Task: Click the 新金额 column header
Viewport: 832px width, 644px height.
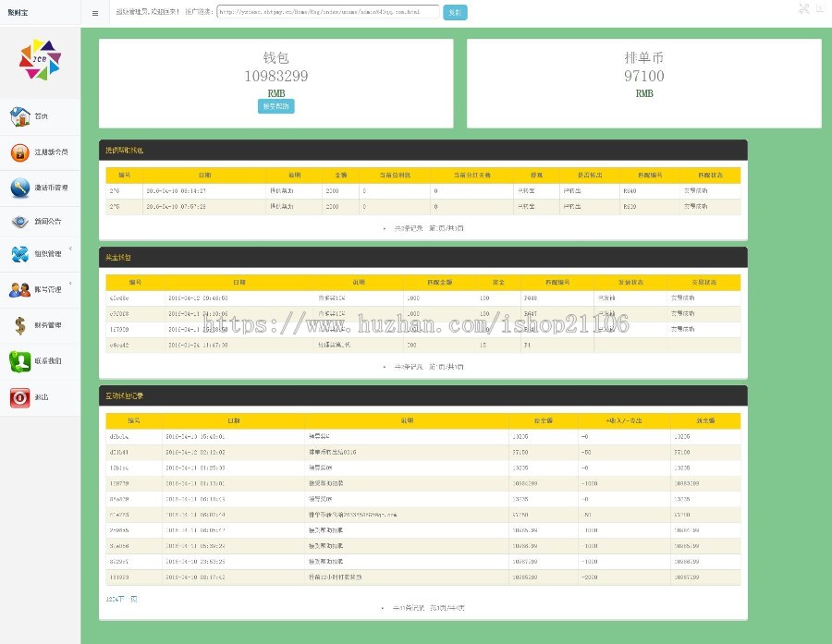Action: pos(705,420)
